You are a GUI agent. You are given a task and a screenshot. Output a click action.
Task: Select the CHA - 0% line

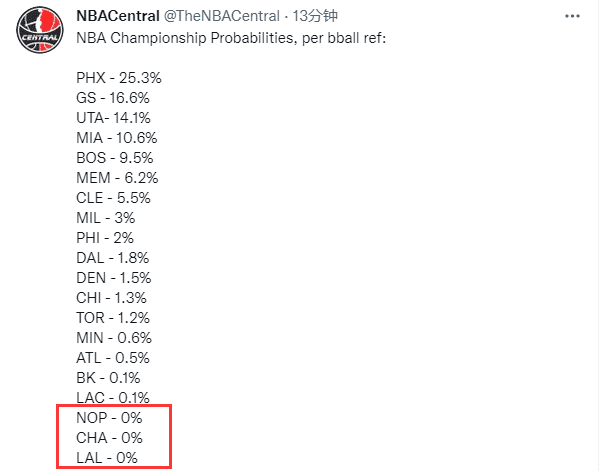coord(109,438)
